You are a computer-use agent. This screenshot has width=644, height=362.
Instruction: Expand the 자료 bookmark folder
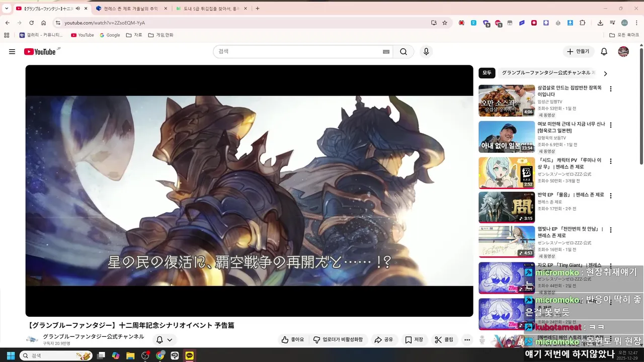click(134, 35)
